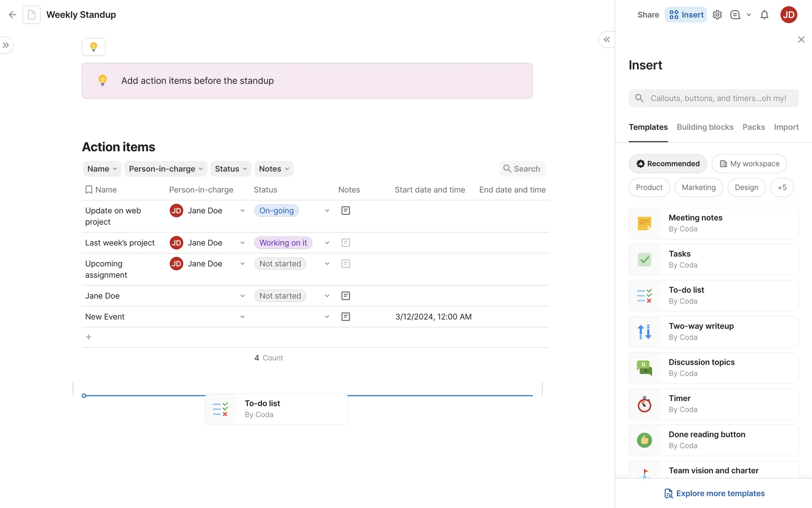Open notes icon for New Event row
Viewport: 812px width, 508px height.
point(346,317)
